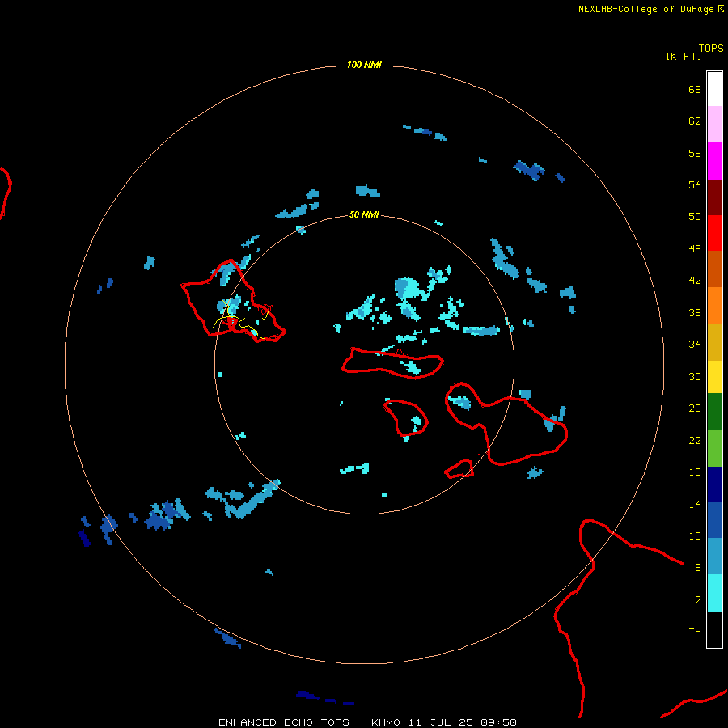Pick the cyan 6 kft legend swatch

(x=714, y=593)
